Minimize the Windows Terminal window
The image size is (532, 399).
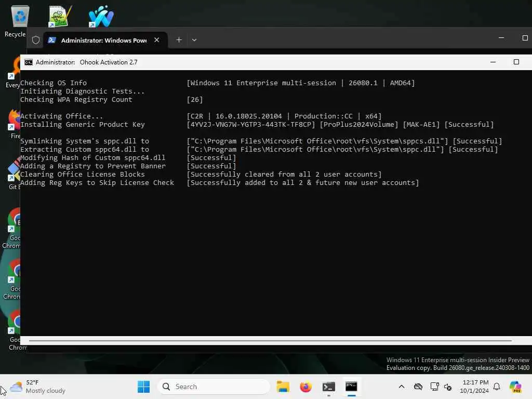click(x=501, y=37)
